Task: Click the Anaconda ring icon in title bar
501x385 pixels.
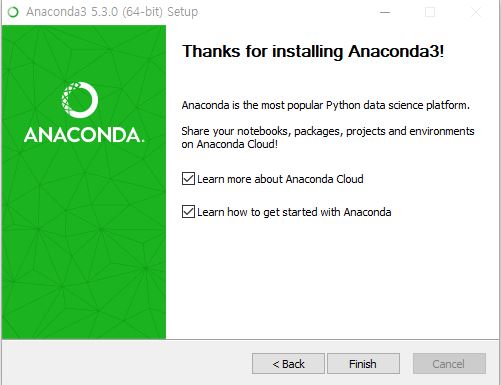Action: [x=13, y=12]
